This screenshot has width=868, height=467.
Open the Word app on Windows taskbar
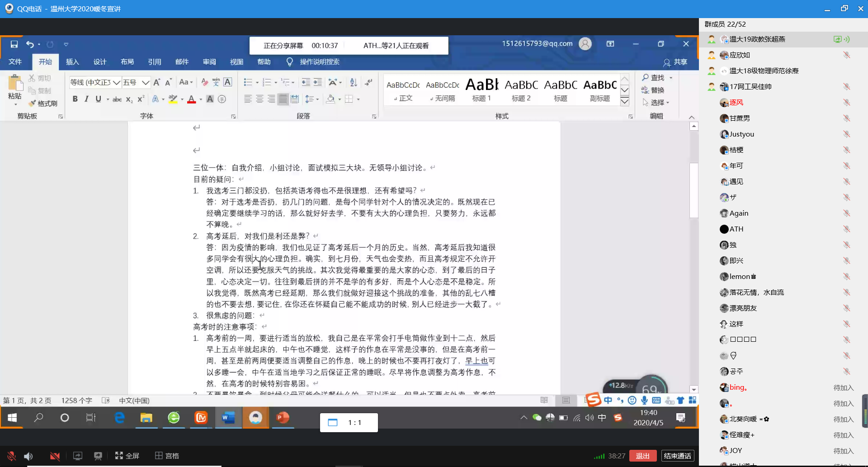(x=228, y=418)
